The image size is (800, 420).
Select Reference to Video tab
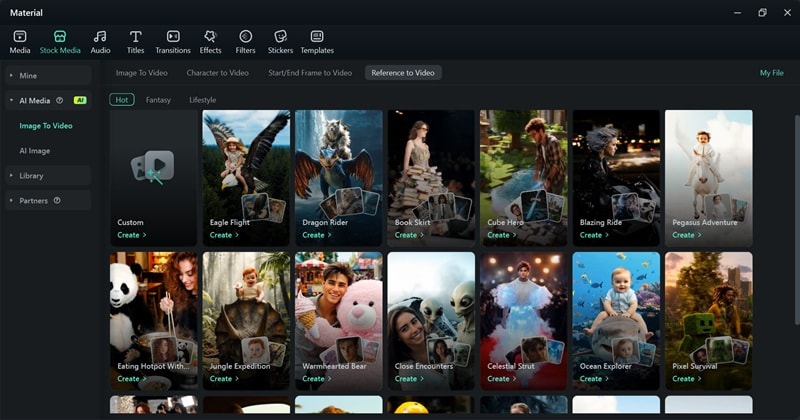pyautogui.click(x=403, y=73)
